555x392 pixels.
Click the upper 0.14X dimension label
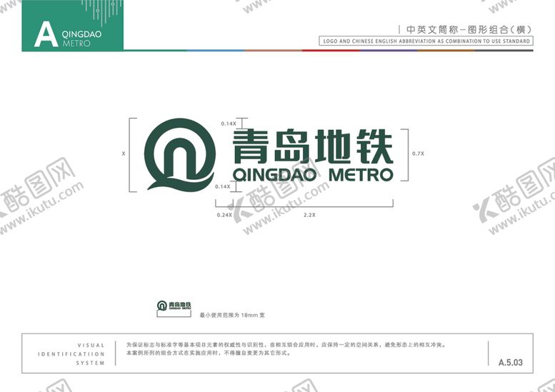tap(229, 124)
